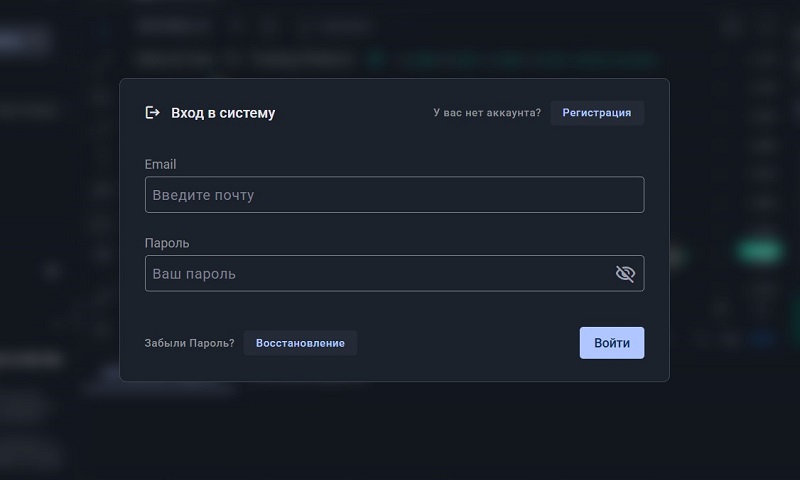The height and width of the screenshot is (480, 800).
Task: Click the "Вход в систему" heading
Action: click(x=223, y=113)
